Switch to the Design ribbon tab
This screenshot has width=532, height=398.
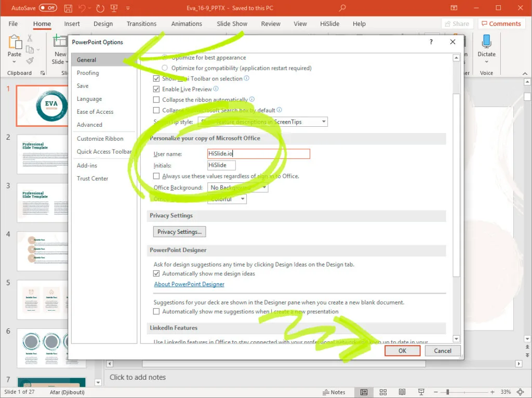[103, 24]
